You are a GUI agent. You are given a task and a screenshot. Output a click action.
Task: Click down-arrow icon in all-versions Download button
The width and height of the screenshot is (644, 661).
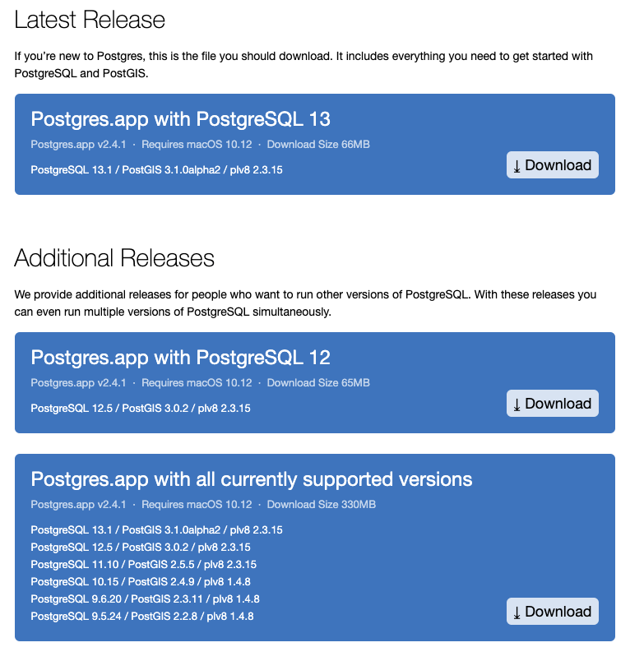tap(517, 613)
